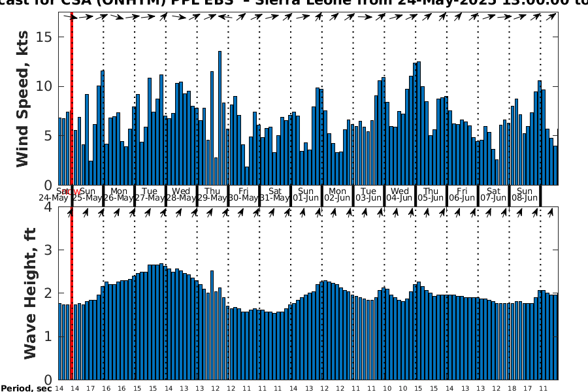
Task: Click the 'Wed 28-May' date label
Action: [x=181, y=194]
